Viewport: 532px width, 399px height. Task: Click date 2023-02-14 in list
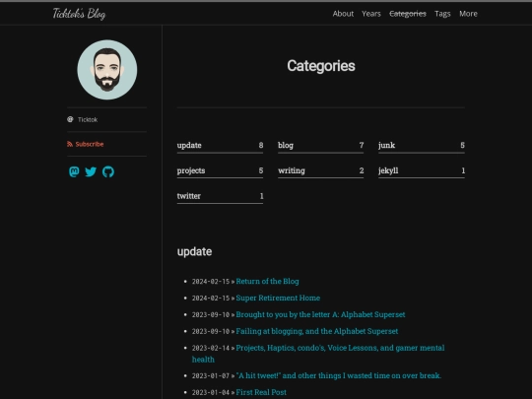211,348
